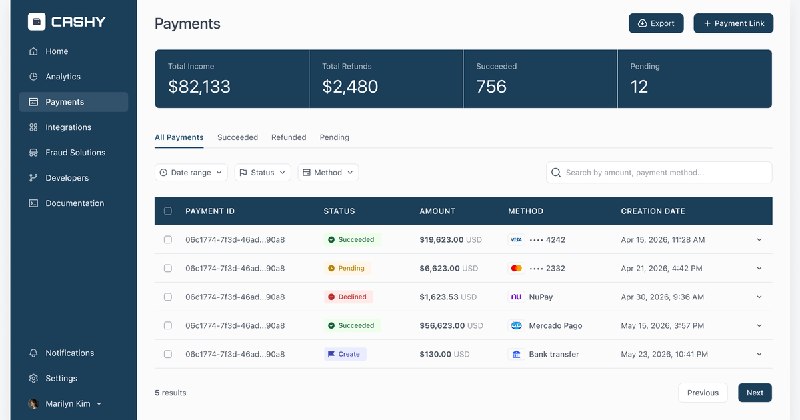This screenshot has height=420, width=800.
Task: Open the Status filter dropdown
Action: pyautogui.click(x=262, y=172)
